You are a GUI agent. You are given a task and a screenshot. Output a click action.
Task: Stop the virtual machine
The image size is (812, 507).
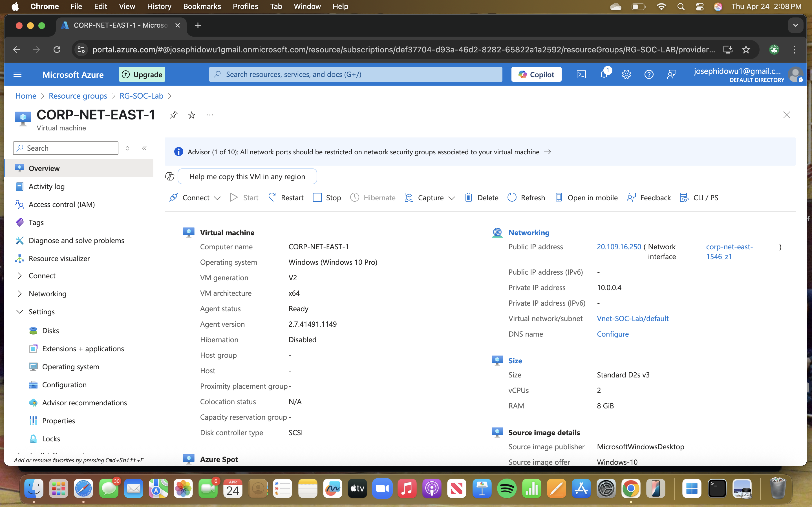click(326, 197)
